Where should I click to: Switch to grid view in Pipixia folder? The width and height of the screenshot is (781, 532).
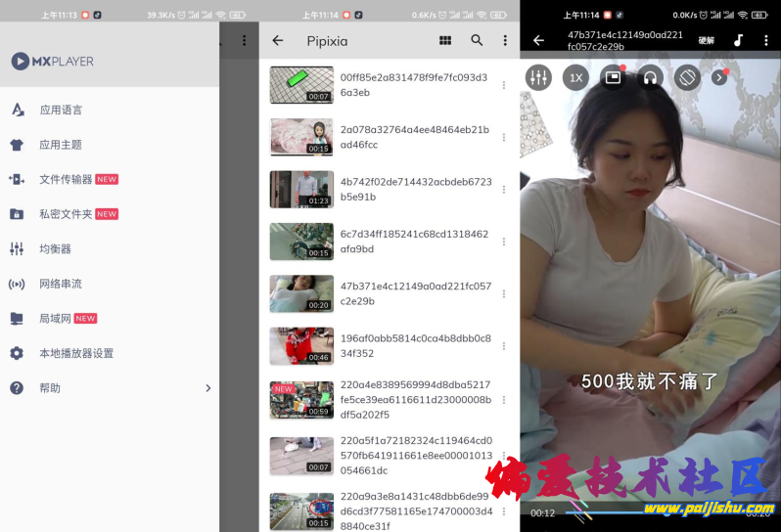pos(445,41)
